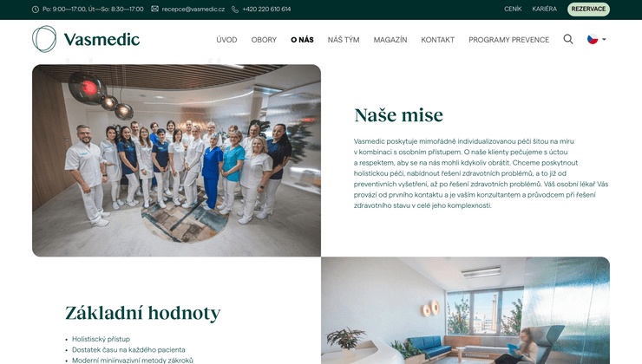Go to the MAGAZÍN menu item
The height and width of the screenshot is (364, 642).
[x=390, y=40]
